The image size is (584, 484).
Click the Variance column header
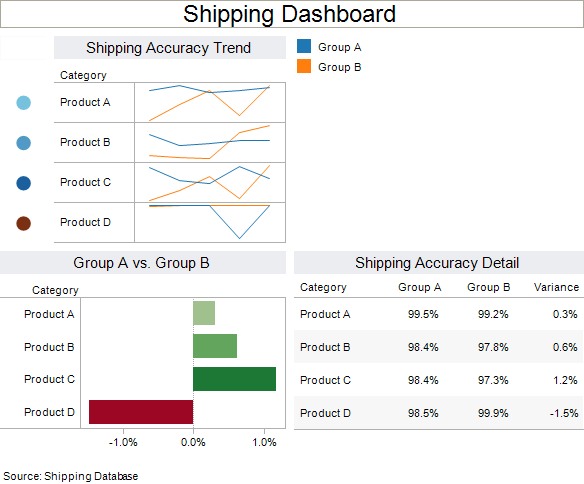556,287
